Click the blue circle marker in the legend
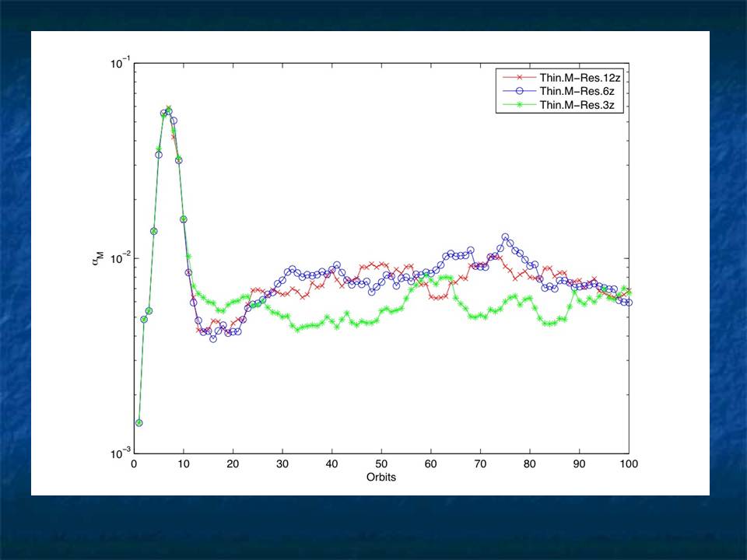 517,91
